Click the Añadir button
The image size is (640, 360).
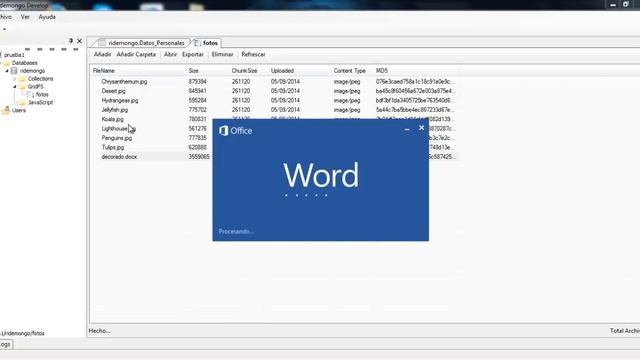pos(102,54)
